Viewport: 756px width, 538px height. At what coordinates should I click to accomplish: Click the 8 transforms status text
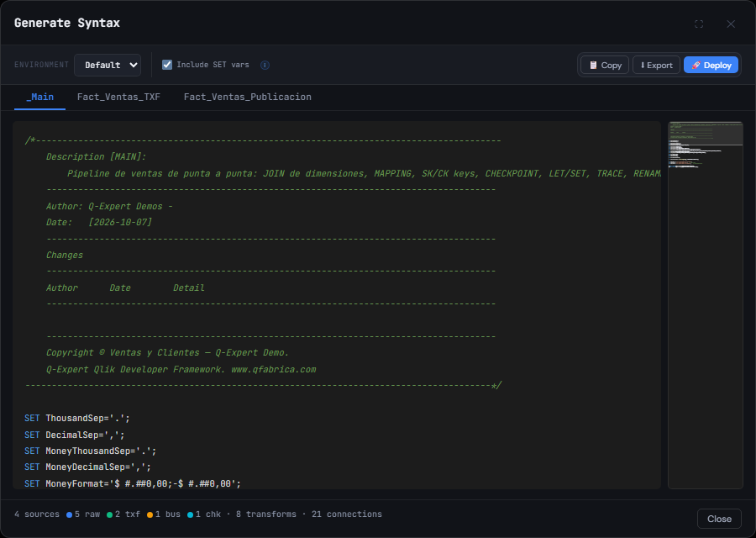(266, 514)
